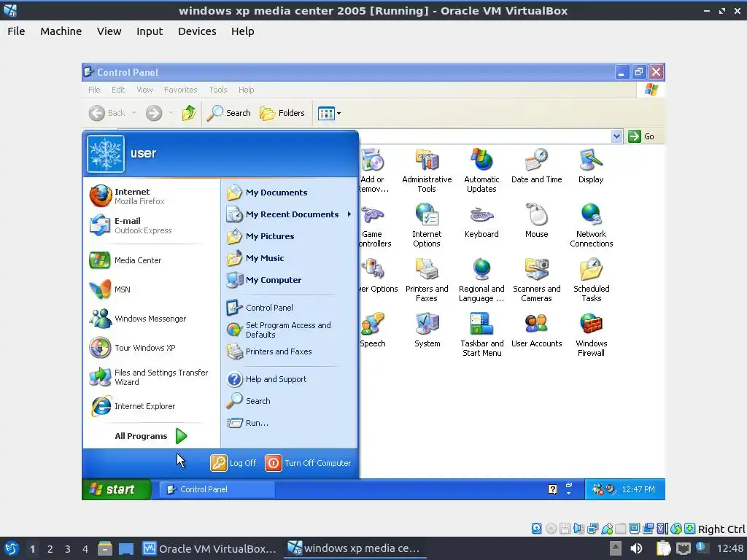Screen dimensions: 747x560
Task: Open Help and Support
Action: 289,379
